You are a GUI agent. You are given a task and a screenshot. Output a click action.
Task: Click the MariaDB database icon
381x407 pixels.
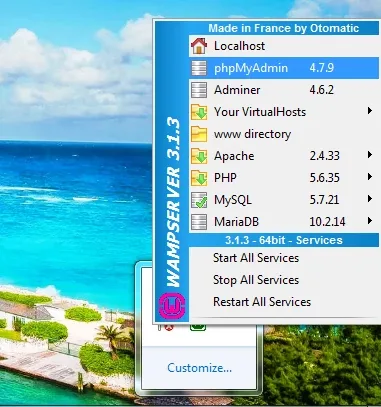tap(199, 222)
